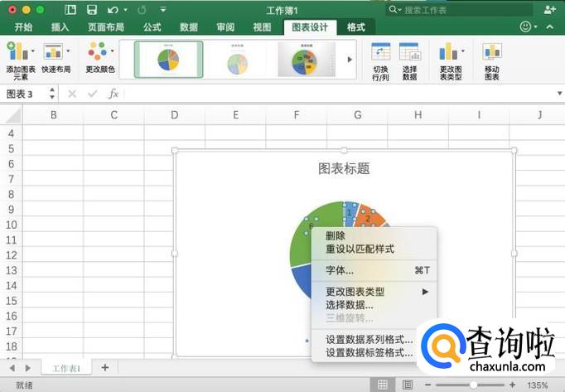Switch to the 插入 tab

[x=60, y=27]
